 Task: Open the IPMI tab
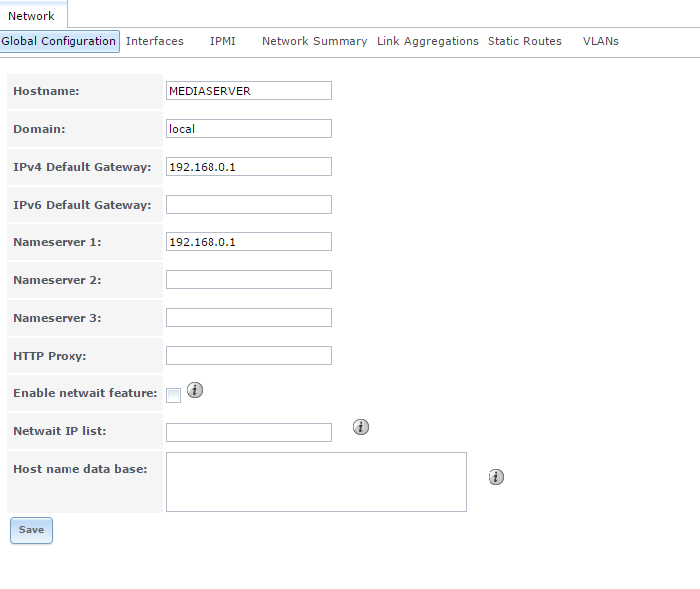[223, 41]
